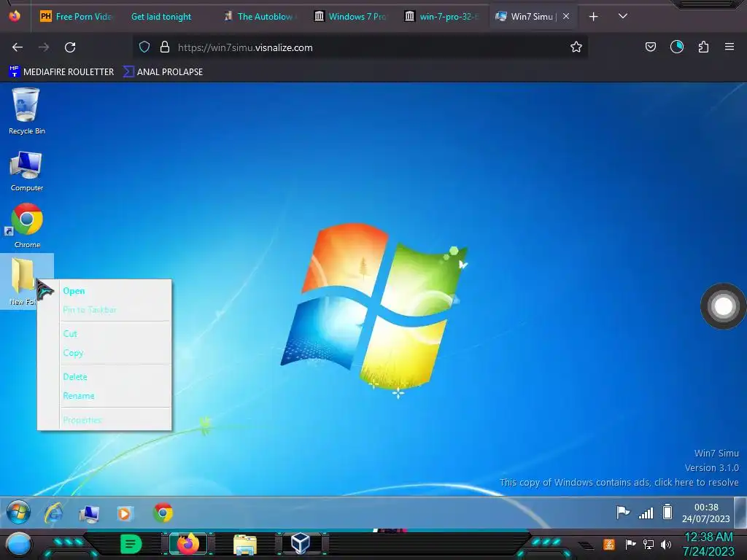Click the 00:38 clock in simulated taskbar
Viewport: 747px width, 560px height.
pos(705,513)
